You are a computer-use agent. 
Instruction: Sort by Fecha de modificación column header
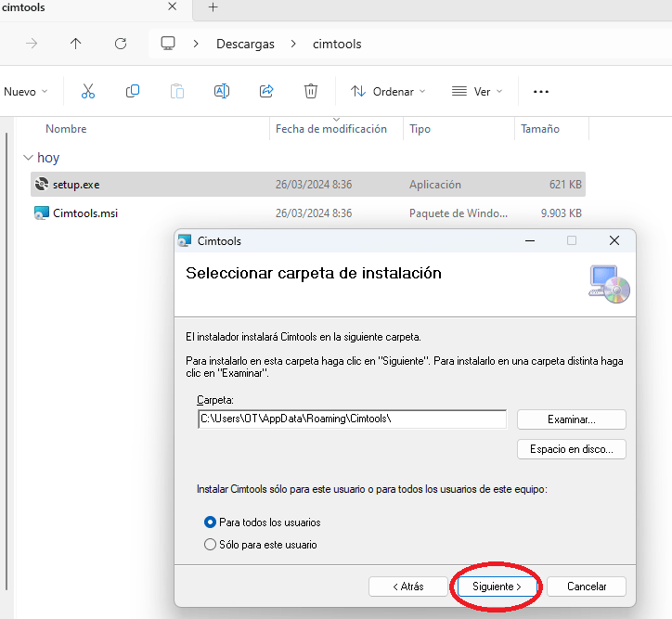click(x=330, y=128)
